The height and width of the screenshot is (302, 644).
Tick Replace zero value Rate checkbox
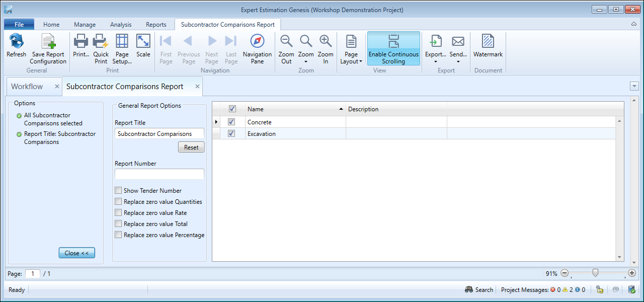pyautogui.click(x=118, y=213)
